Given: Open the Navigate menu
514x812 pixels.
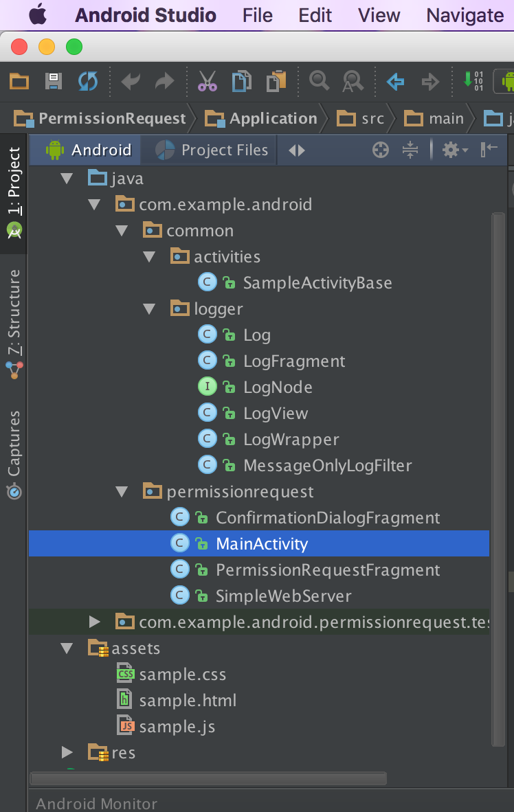Looking at the screenshot, I should point(465,16).
